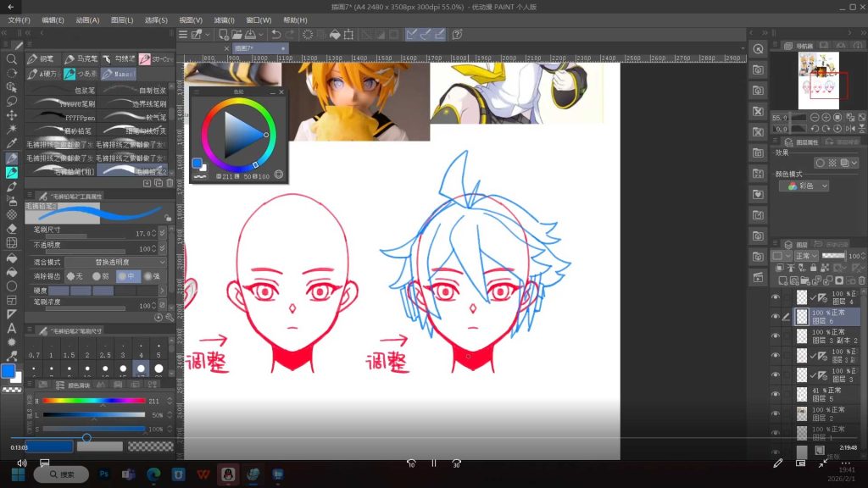Hide layer 图层 6 with its eye icon

coord(775,317)
